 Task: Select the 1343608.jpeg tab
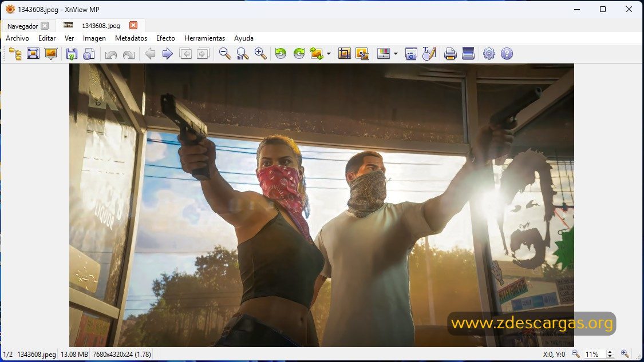(101, 25)
